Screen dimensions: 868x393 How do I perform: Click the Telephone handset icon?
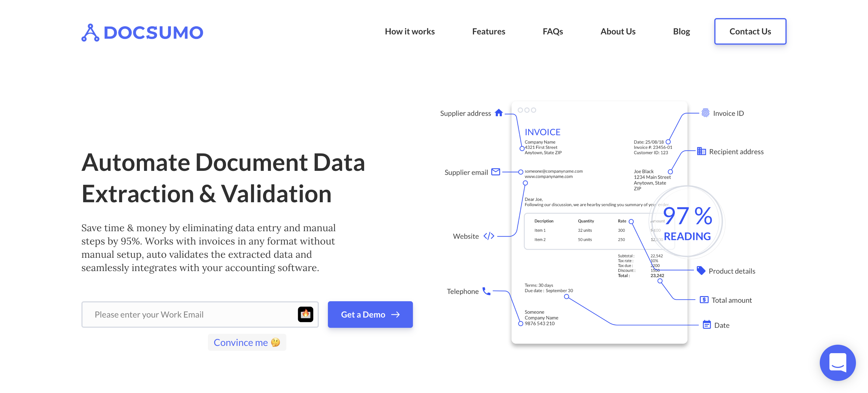click(486, 291)
